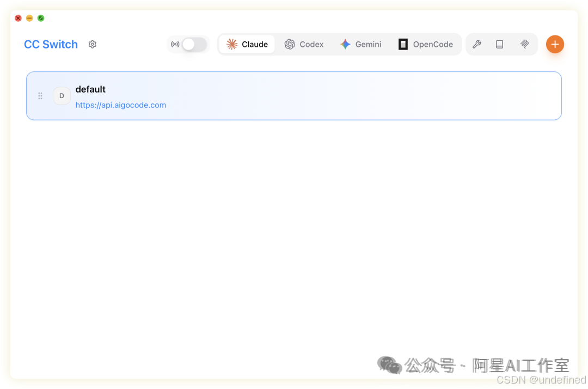Viewport: 588px width, 389px height.
Task: Switch to the OpenCode tab
Action: tap(426, 44)
